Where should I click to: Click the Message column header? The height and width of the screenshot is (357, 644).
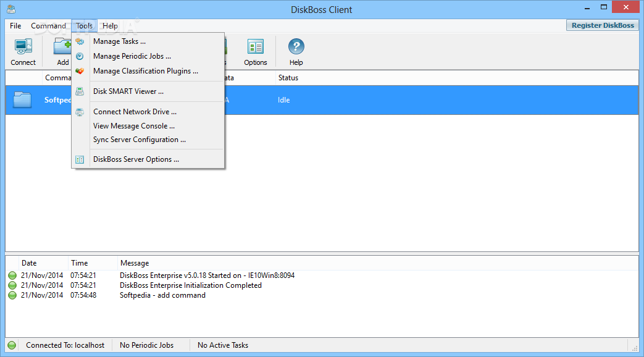[135, 263]
